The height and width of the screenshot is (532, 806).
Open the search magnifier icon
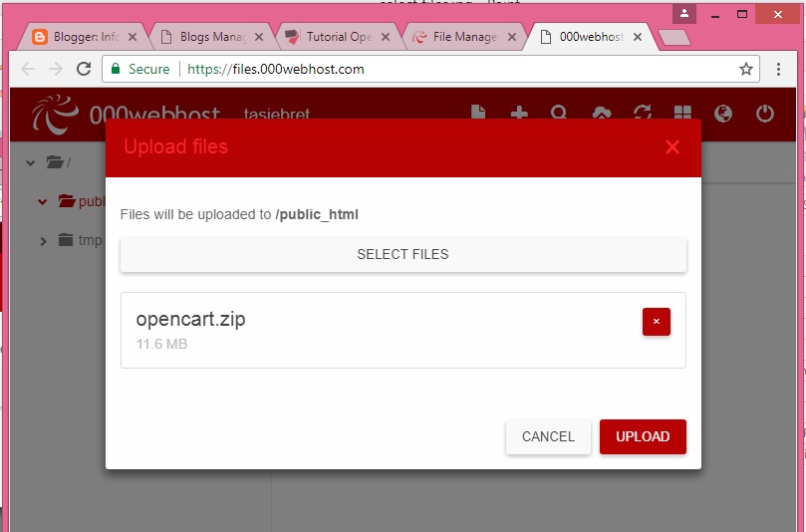559,112
